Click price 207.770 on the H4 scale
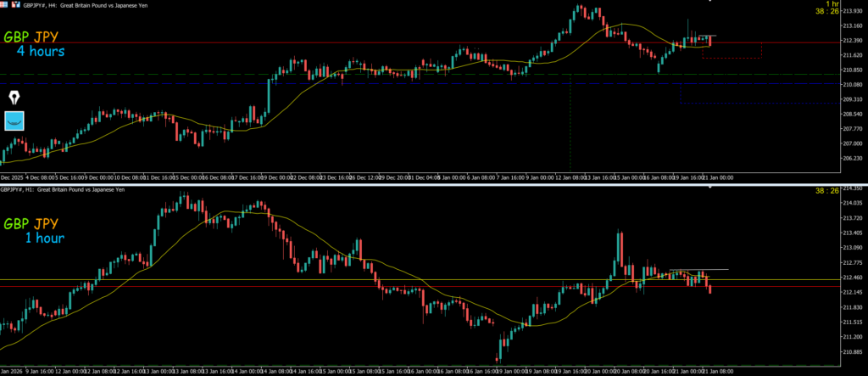 853,129
